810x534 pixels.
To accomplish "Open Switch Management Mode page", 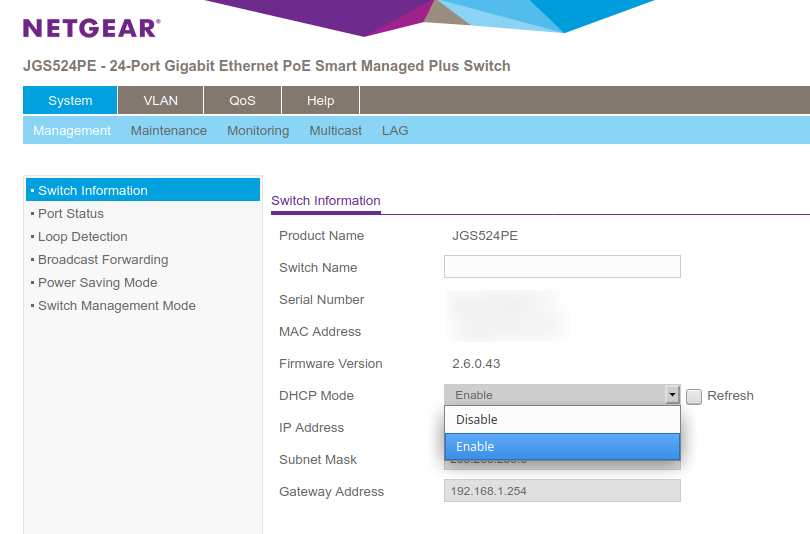I will (x=117, y=306).
